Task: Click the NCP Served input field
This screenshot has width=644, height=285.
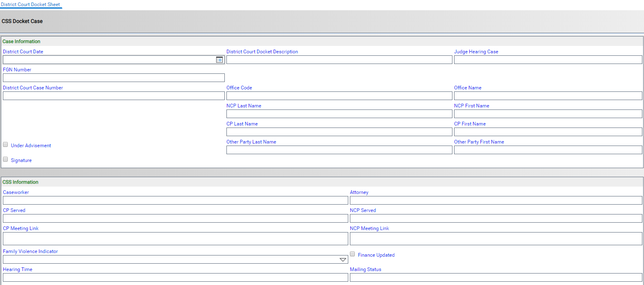Action: pyautogui.click(x=496, y=219)
